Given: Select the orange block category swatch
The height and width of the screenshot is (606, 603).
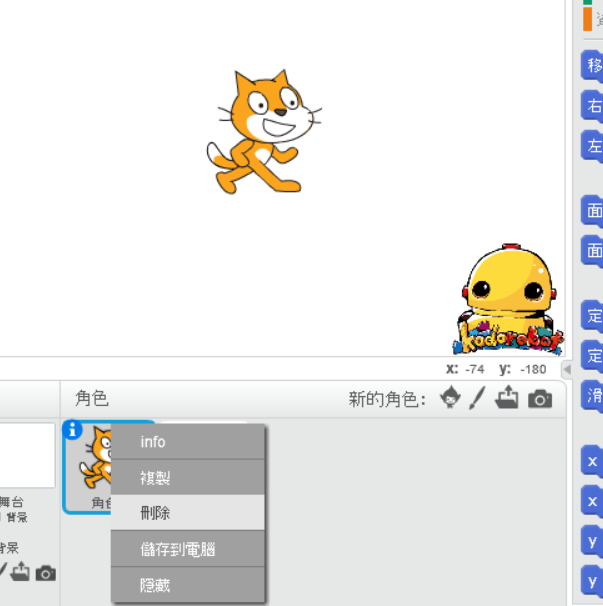Looking at the screenshot, I should coord(588,19).
